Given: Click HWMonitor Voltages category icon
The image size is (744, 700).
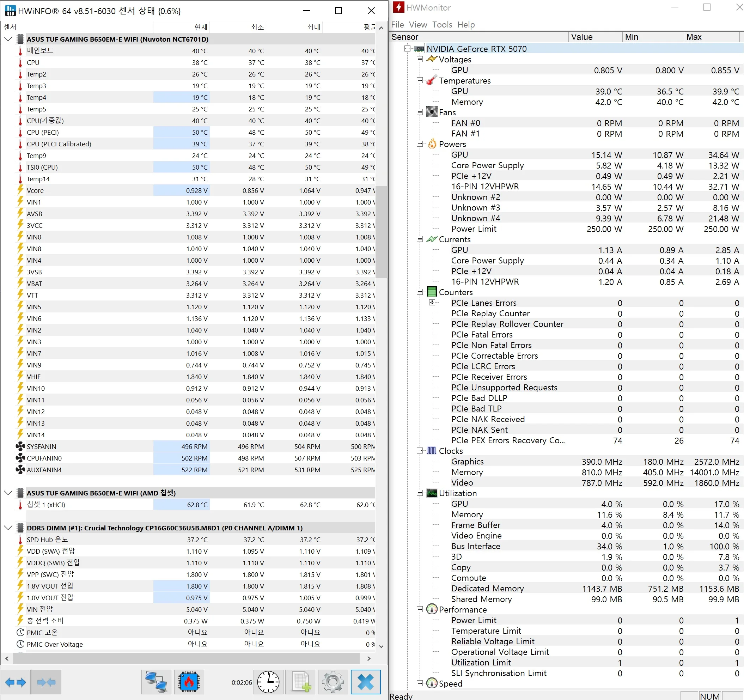Looking at the screenshot, I should (432, 59).
